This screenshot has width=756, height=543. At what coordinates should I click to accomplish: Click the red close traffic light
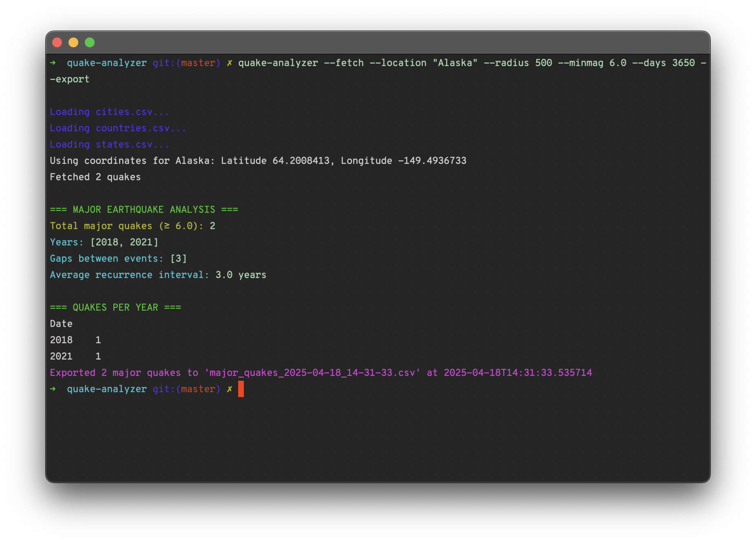pyautogui.click(x=57, y=42)
